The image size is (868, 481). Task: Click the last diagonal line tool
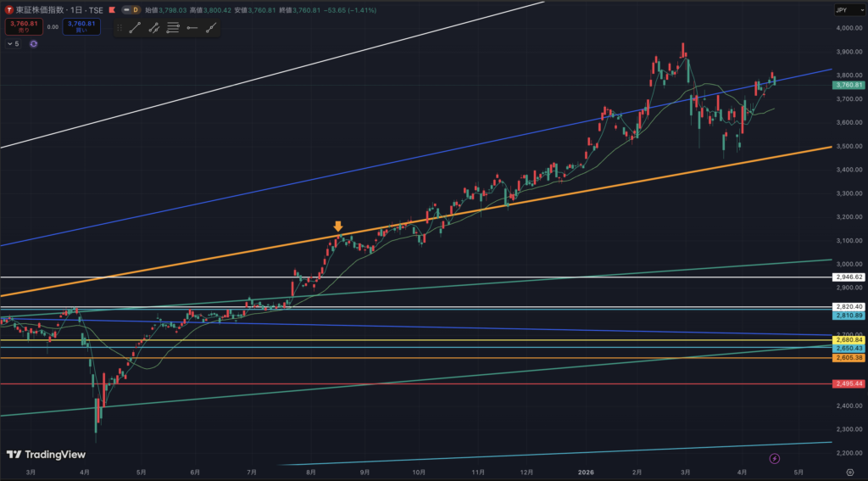210,27
